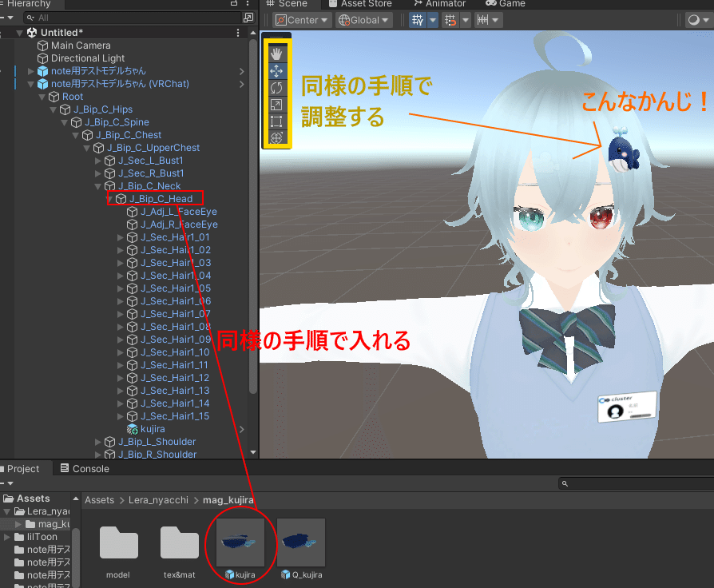Select J_Bip_C_Neck bone
Screen dimensions: 714x588
149,186
